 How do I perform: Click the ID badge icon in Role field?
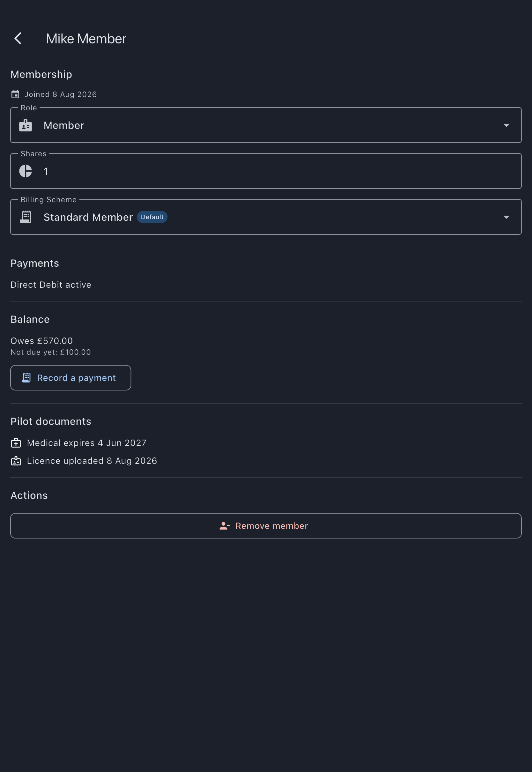coord(26,125)
